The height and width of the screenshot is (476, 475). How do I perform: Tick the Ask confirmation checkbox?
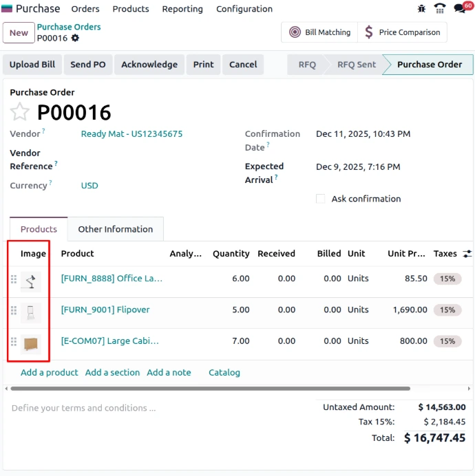pos(320,199)
